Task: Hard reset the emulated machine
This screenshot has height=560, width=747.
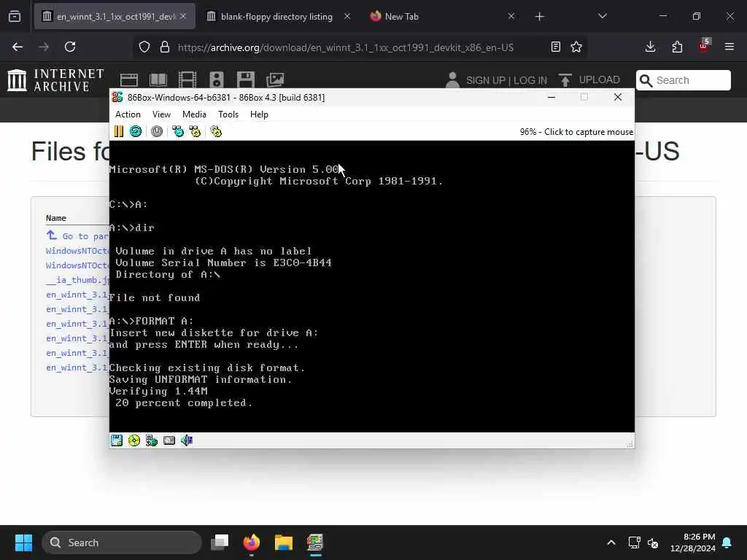Action: 136,131
